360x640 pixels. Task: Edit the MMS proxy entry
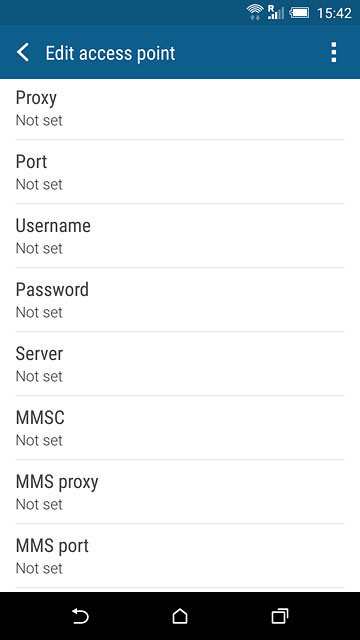(180, 491)
